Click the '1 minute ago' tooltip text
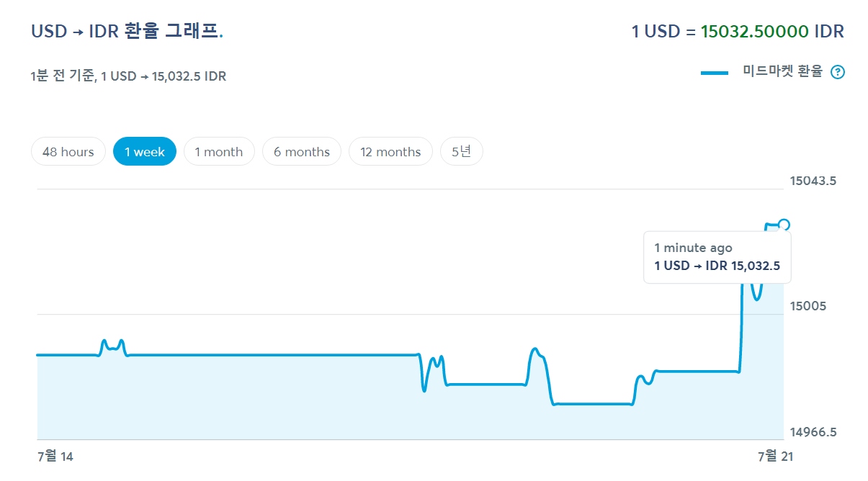The image size is (868, 481). [x=693, y=248]
